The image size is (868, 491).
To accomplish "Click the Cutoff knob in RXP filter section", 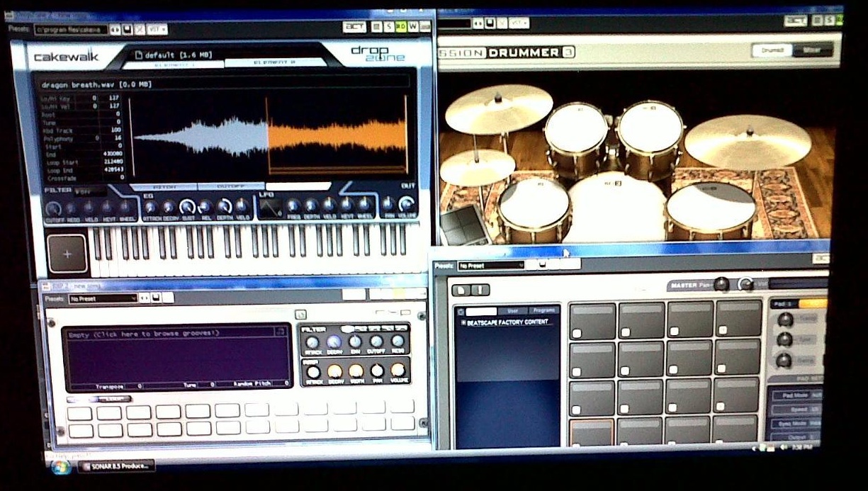I will pyautogui.click(x=377, y=342).
